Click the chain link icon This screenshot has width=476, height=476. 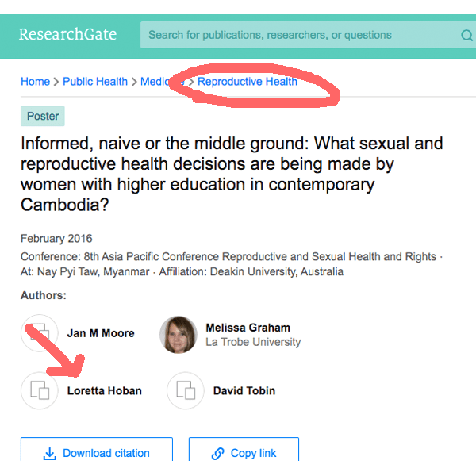[218, 454]
